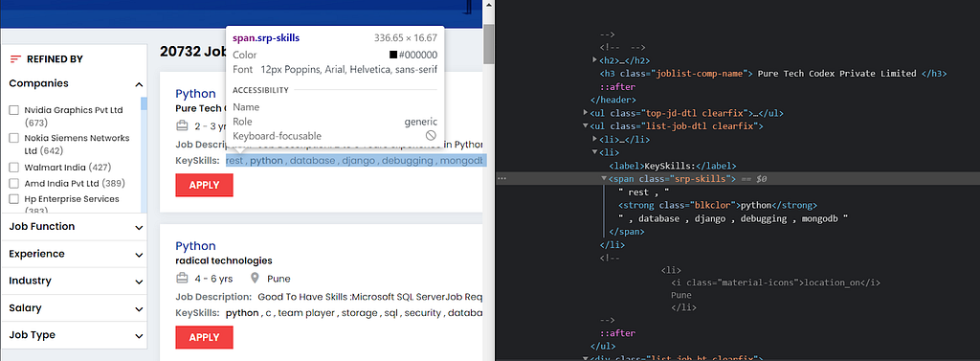Check the Nvidia Graphics Pvt Ltd checkbox
Screen dimensions: 980x361
pyautogui.click(x=13, y=111)
